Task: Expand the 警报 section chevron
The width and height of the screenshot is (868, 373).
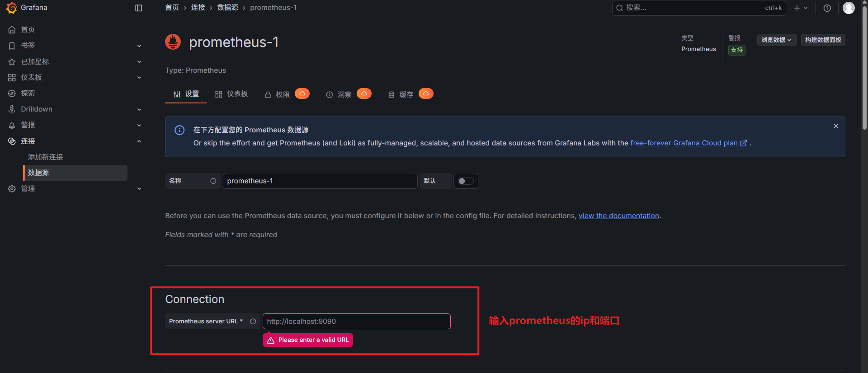Action: pyautogui.click(x=139, y=125)
